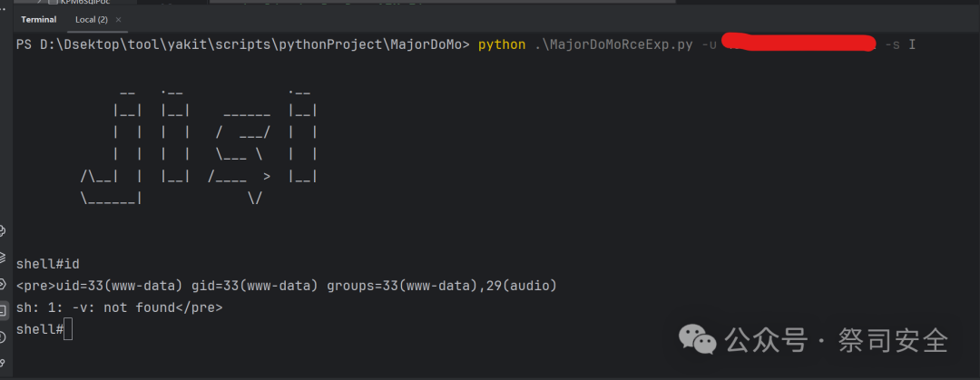The height and width of the screenshot is (380, 980).
Task: Open the Python Packages sidebar icon
Action: 3,230
